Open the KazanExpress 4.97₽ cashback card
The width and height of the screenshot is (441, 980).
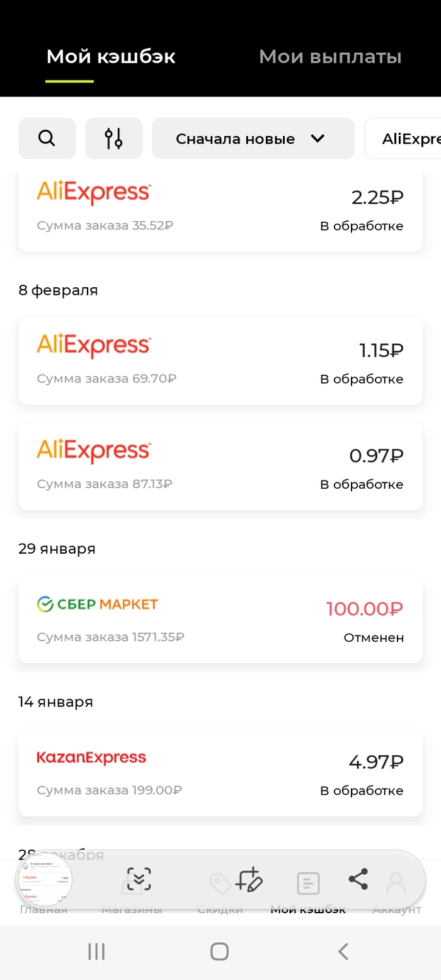pyautogui.click(x=220, y=772)
